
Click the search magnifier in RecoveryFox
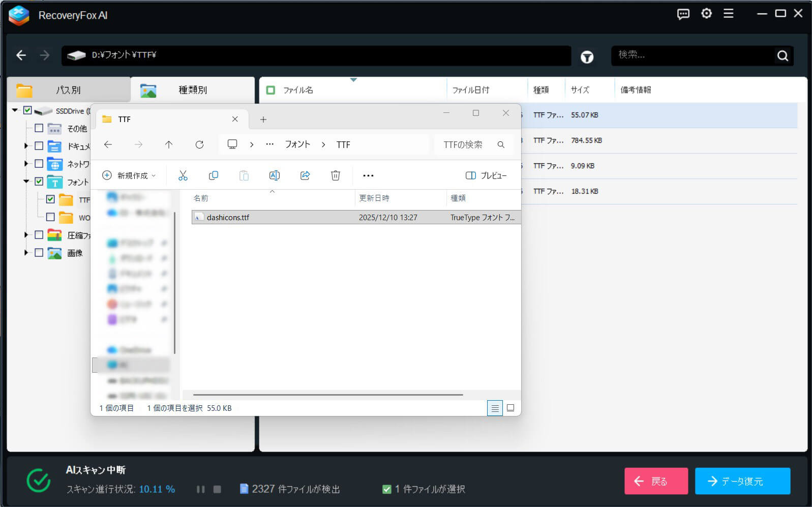[783, 56]
